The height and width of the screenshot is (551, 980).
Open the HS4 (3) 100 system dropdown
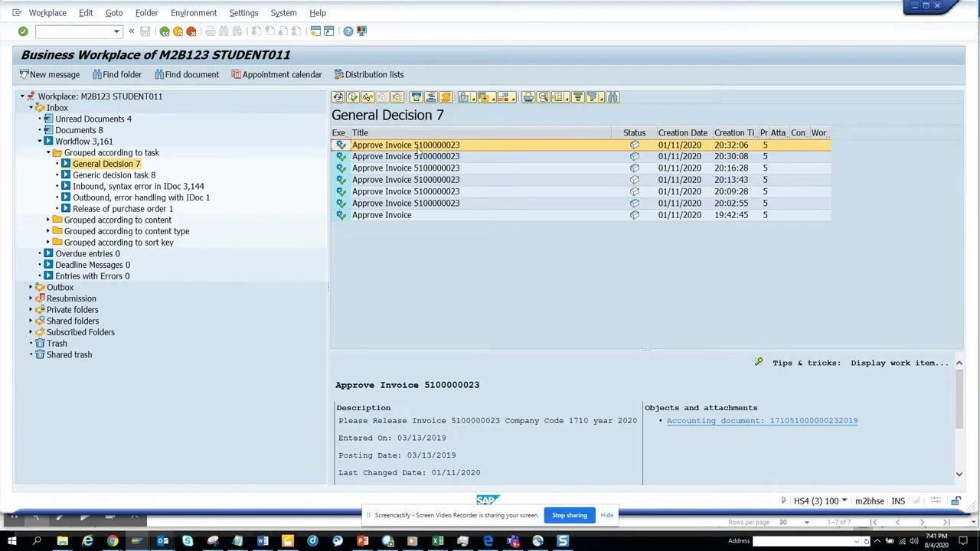[844, 501]
